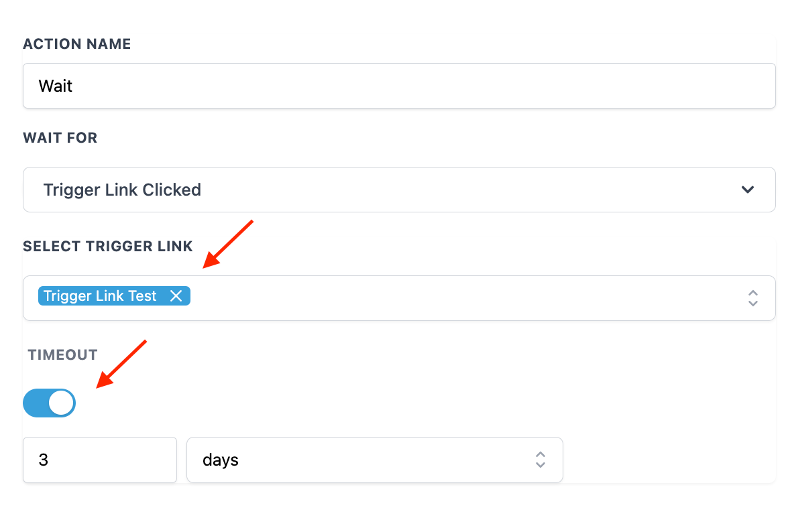This screenshot has height=532, width=790.
Task: Click the value 3 in timeout field
Action: click(x=44, y=460)
